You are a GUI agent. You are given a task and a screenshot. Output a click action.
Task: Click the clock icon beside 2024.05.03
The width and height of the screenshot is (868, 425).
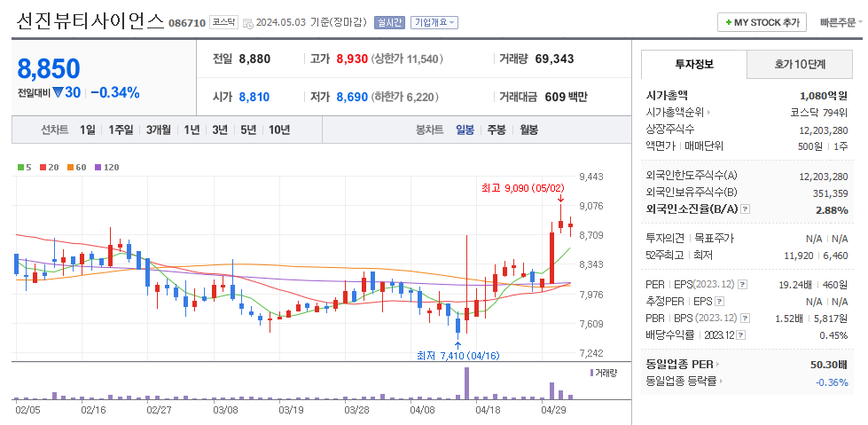tap(248, 23)
